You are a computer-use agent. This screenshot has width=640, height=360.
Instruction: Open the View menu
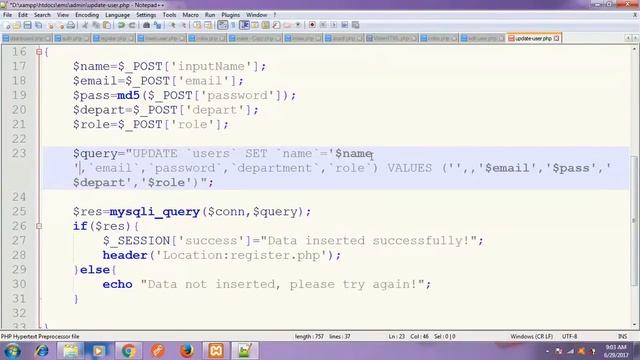pos(62,15)
